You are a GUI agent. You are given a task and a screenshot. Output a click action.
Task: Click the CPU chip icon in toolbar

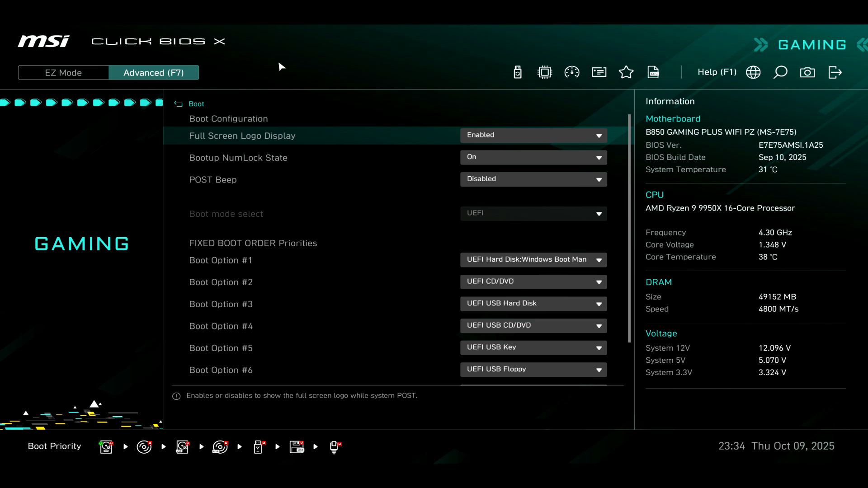[545, 72]
